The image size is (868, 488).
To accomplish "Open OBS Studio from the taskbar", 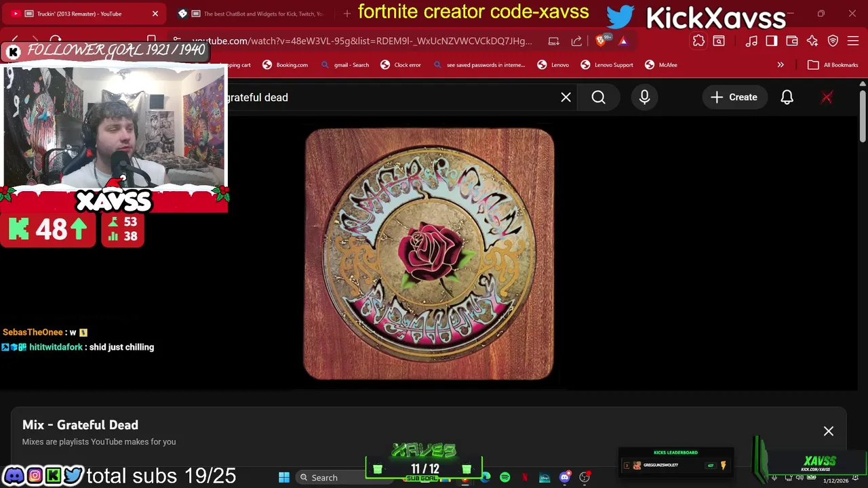I will pos(585,478).
